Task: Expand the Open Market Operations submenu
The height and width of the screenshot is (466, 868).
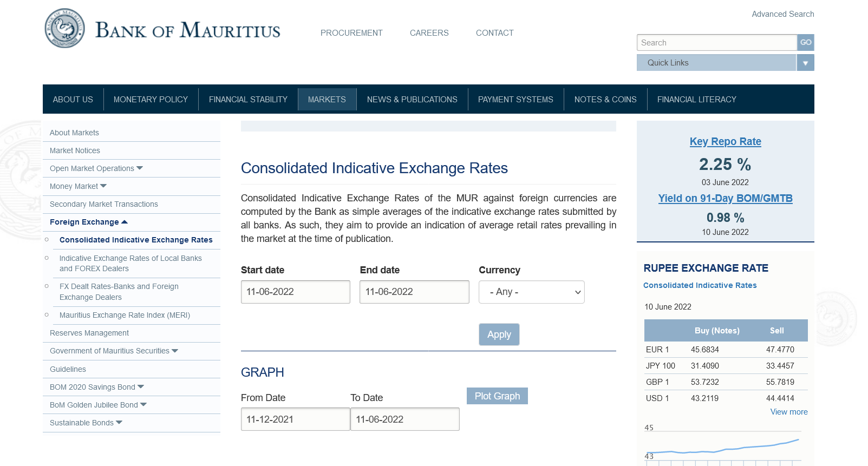Action: click(x=140, y=168)
